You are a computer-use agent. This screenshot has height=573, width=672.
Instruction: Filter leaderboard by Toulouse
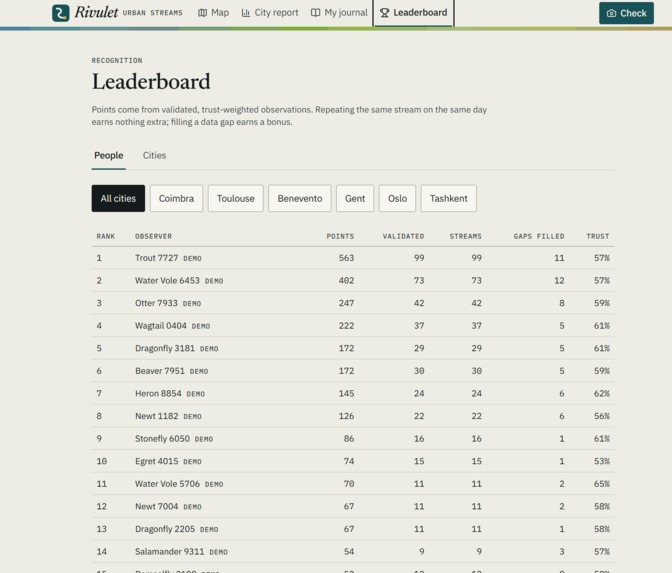(235, 198)
